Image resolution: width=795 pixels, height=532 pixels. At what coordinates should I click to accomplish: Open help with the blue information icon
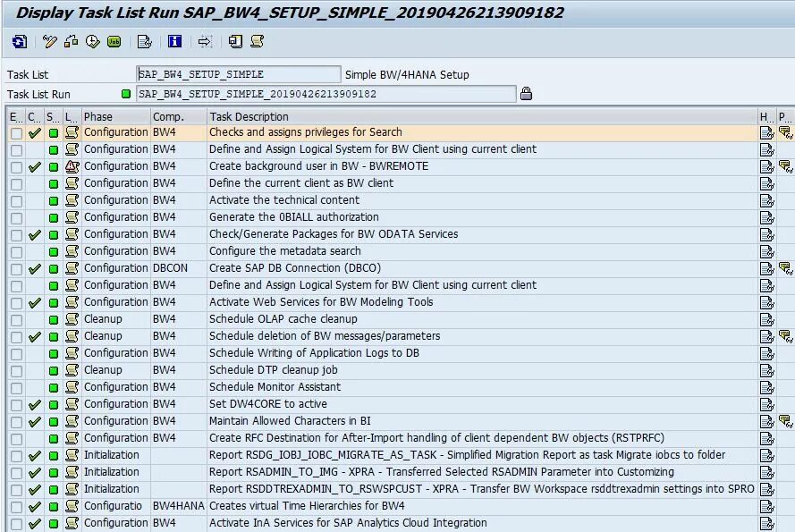point(175,41)
